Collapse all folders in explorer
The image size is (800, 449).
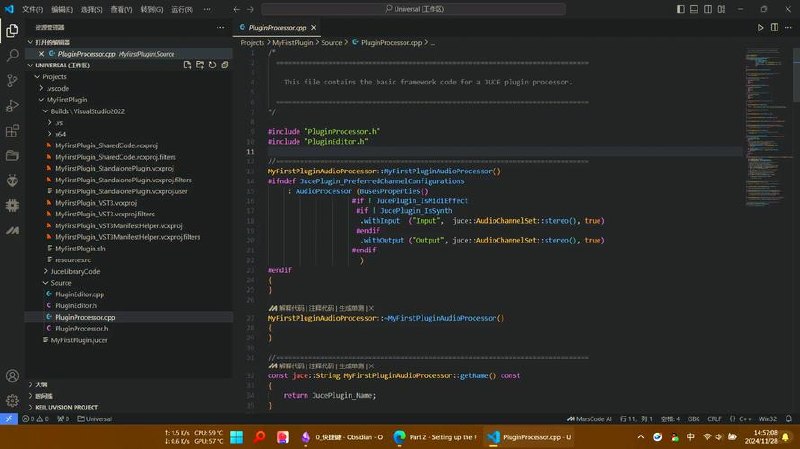[224, 65]
